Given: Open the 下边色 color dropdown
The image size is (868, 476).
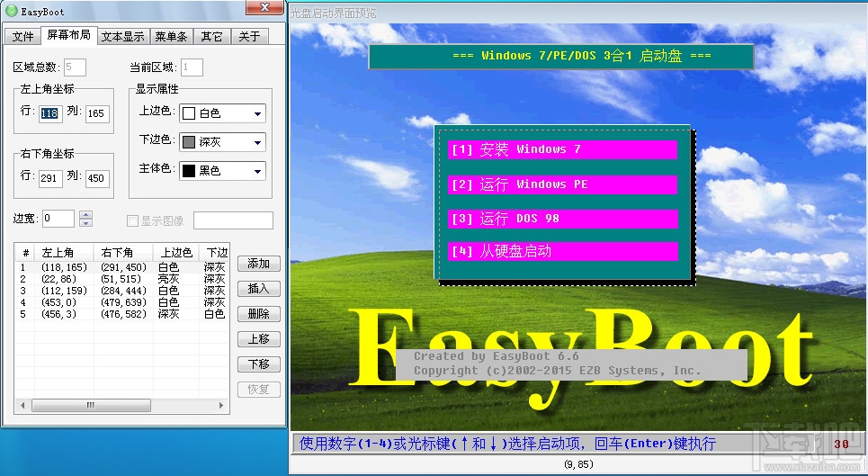Looking at the screenshot, I should tap(257, 142).
